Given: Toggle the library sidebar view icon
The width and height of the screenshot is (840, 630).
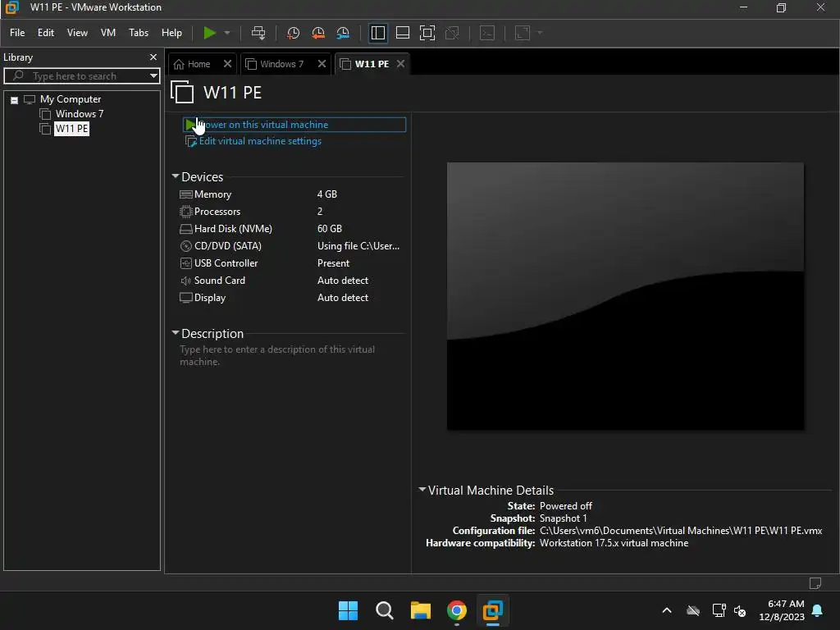Looking at the screenshot, I should pyautogui.click(x=377, y=33).
